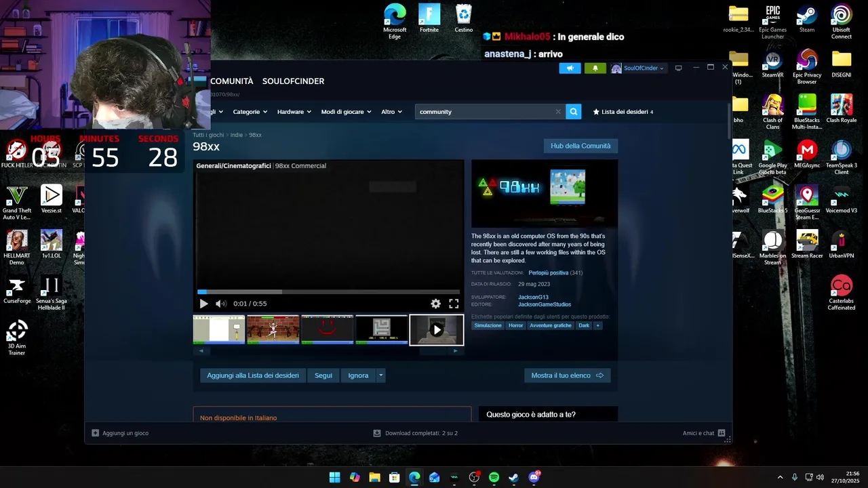The height and width of the screenshot is (488, 868).
Task: Click the Steam search magnifier button
Action: click(x=574, y=112)
